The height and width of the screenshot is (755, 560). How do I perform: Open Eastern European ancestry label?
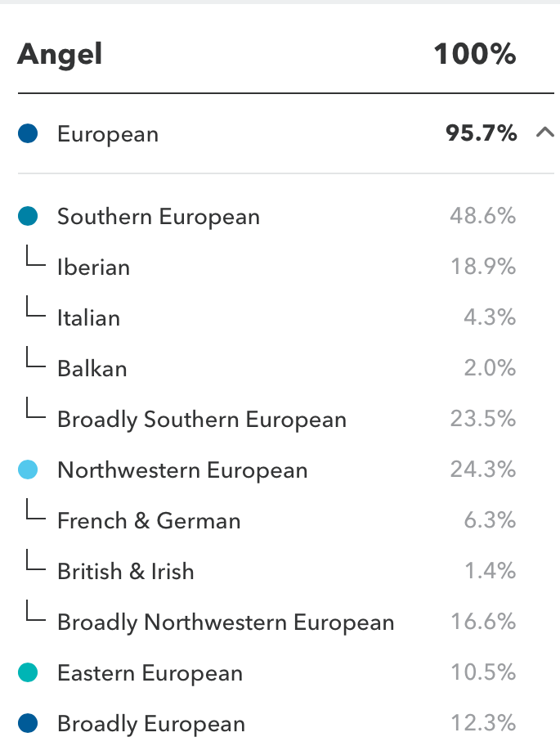pos(150,673)
